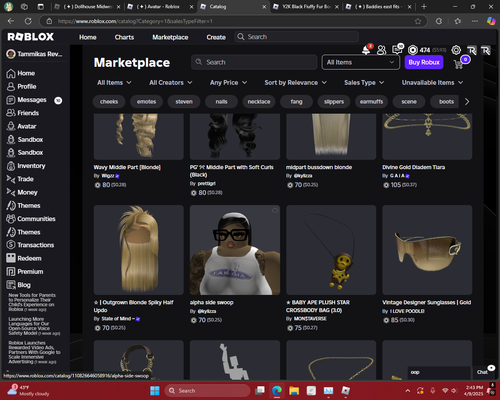Open Windows Start menu

point(155,391)
